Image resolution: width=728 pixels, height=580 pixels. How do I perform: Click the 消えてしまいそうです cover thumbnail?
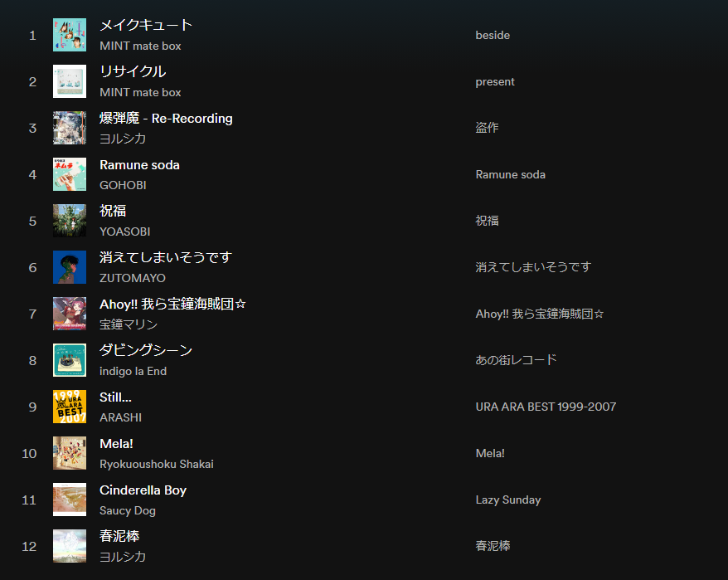(69, 267)
